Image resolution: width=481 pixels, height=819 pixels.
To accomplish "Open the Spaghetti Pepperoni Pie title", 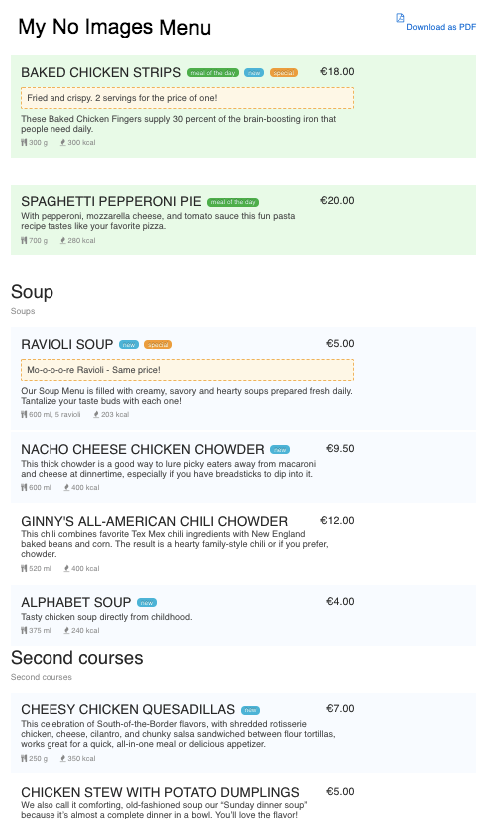I will pyautogui.click(x=111, y=201).
